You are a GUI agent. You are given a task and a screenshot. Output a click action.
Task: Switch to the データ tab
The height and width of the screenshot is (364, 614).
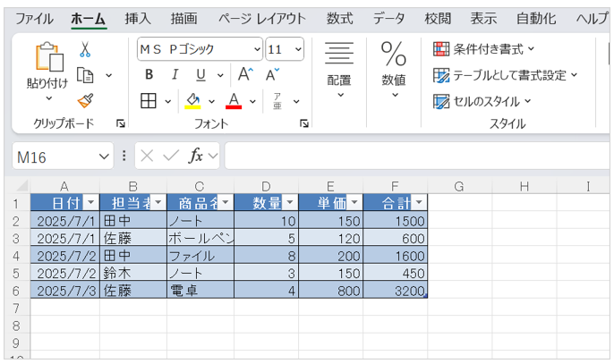(x=388, y=19)
